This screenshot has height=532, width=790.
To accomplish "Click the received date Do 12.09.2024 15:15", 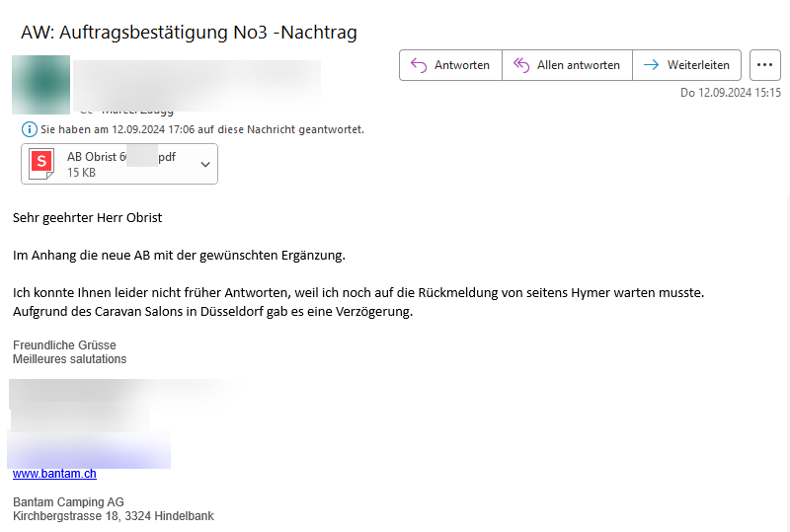I will tap(730, 93).
